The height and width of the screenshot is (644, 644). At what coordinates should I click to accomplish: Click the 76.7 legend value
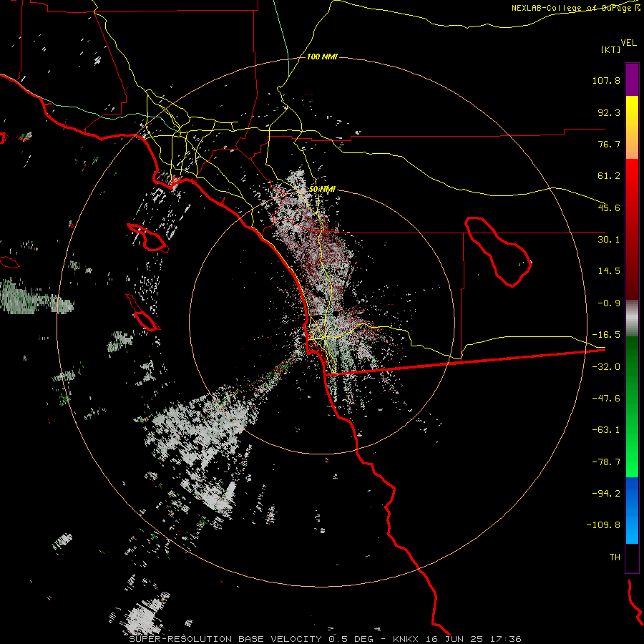pos(609,144)
